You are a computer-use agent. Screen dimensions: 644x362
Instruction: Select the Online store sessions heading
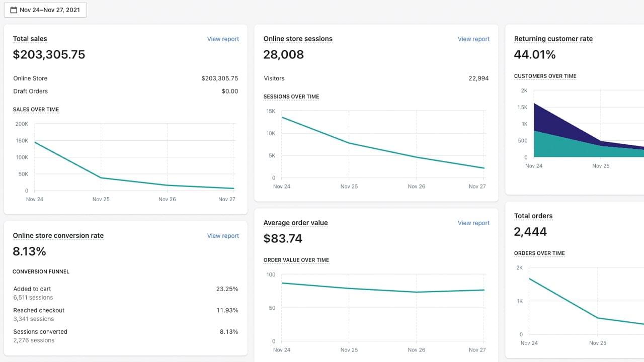[298, 39]
